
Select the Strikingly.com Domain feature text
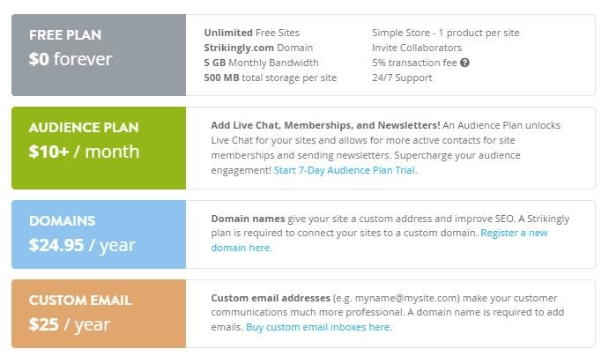tap(258, 48)
